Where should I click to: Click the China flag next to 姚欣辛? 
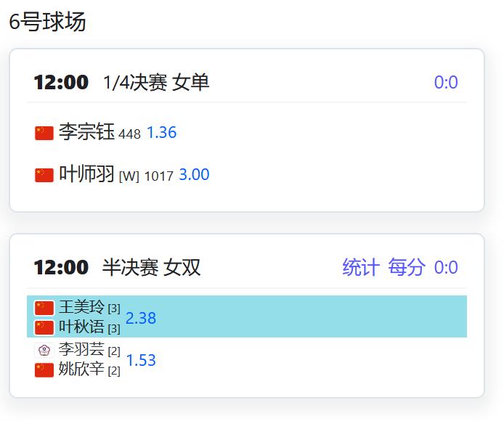(44, 370)
